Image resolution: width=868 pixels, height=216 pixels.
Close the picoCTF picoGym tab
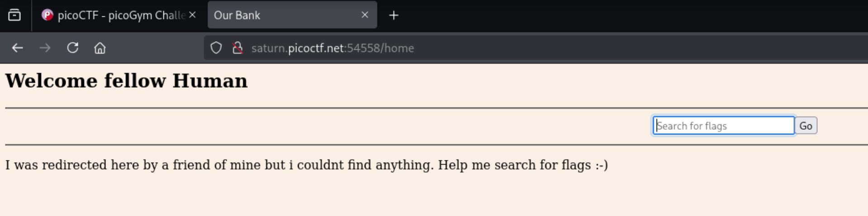[192, 15]
